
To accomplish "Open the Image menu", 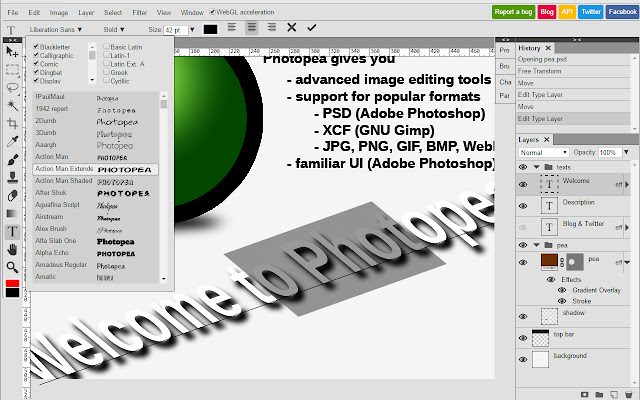I will [59, 13].
